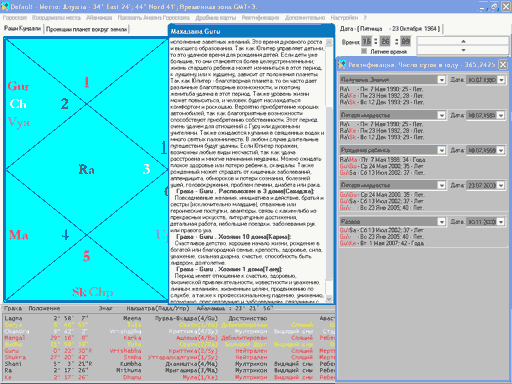Click the Ректификация panel title icon
The height and width of the screenshot is (384, 512).
(x=342, y=64)
